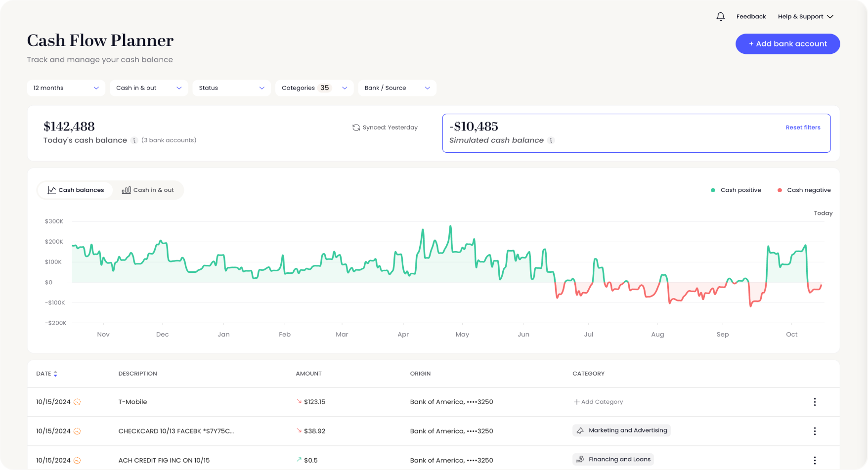Click pending clock icon in CHECKCARD FACEBK row

pos(77,431)
